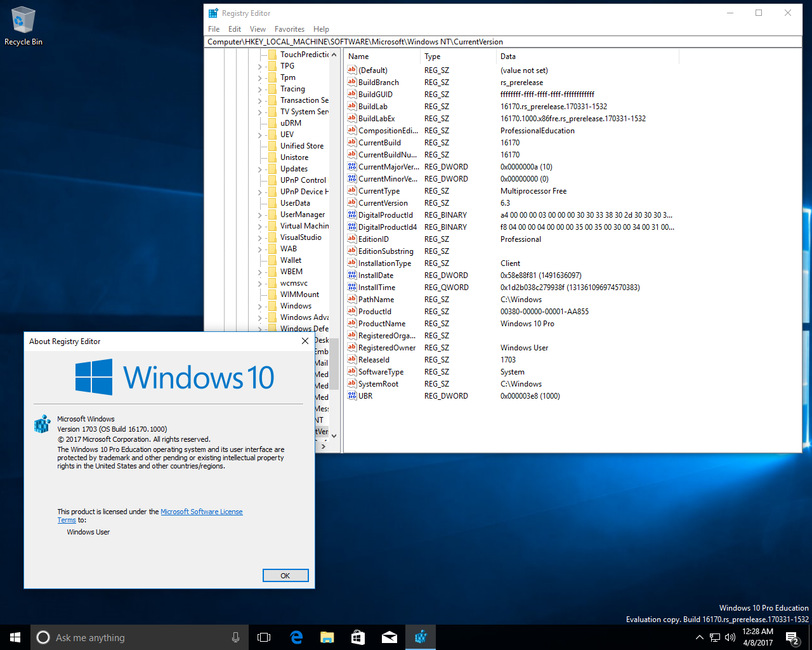Viewport: 812px width, 650px height.
Task: Open Task View from the taskbar
Action: 264,637
